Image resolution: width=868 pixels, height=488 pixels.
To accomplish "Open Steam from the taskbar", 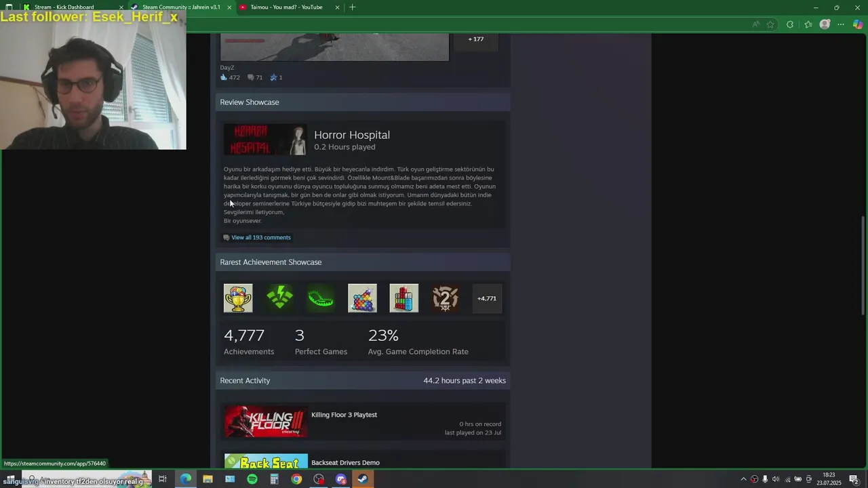I will pyautogui.click(x=363, y=479).
